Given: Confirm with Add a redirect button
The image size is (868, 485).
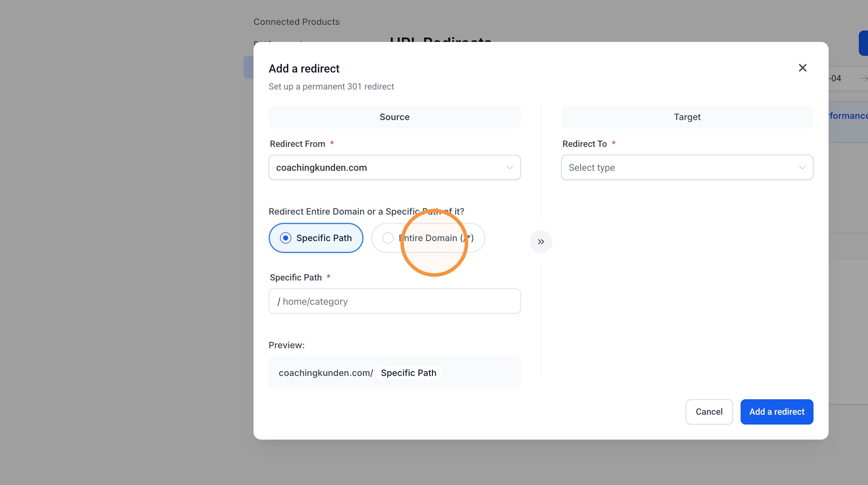Looking at the screenshot, I should [x=777, y=412].
